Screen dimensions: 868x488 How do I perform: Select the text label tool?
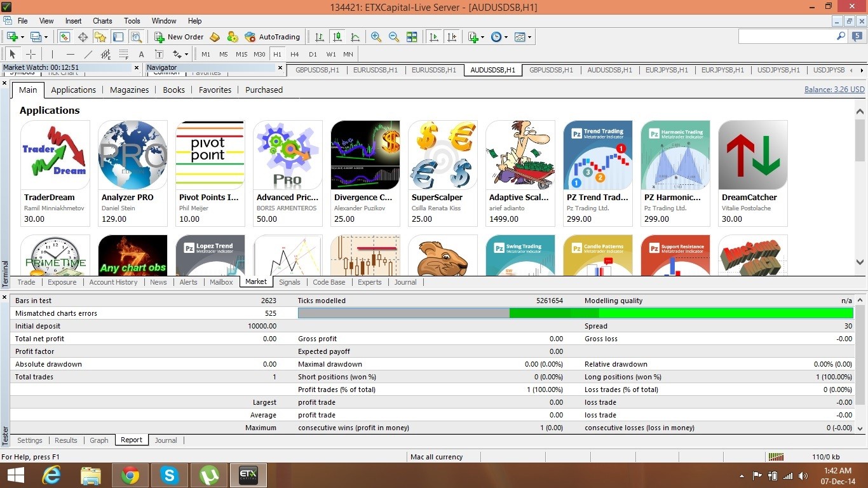coord(159,54)
